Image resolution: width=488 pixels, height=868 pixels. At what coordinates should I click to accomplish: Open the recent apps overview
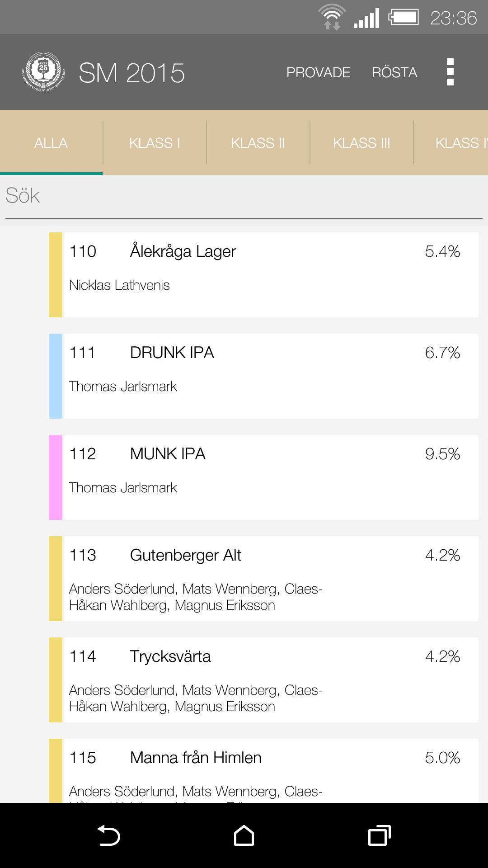click(379, 835)
